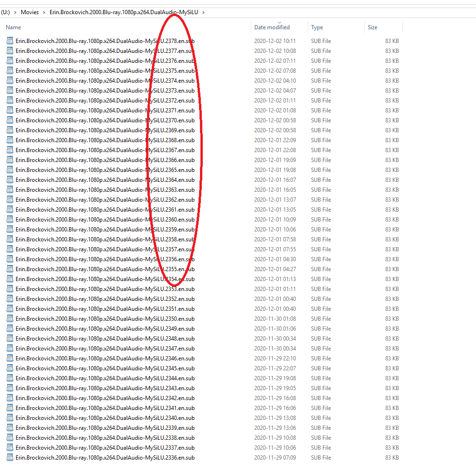Select file ending in MySiLU.2346.en.sub
476x470 pixels.
(105, 359)
